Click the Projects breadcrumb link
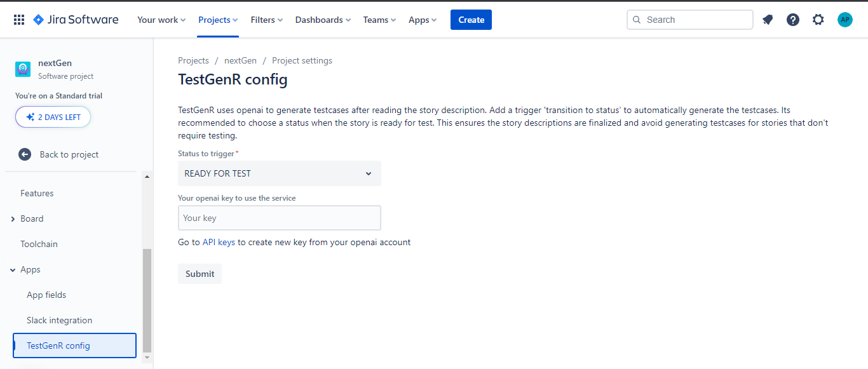 point(193,60)
